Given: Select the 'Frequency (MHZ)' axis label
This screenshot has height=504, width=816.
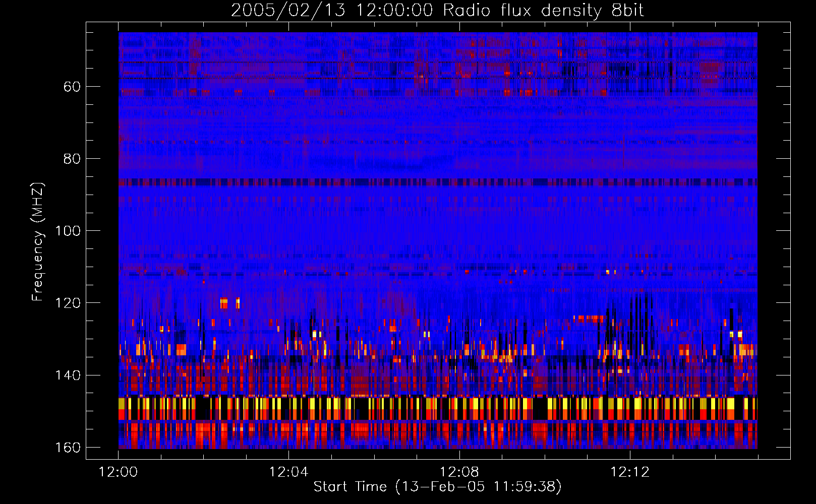Looking at the screenshot, I should tap(38, 241).
